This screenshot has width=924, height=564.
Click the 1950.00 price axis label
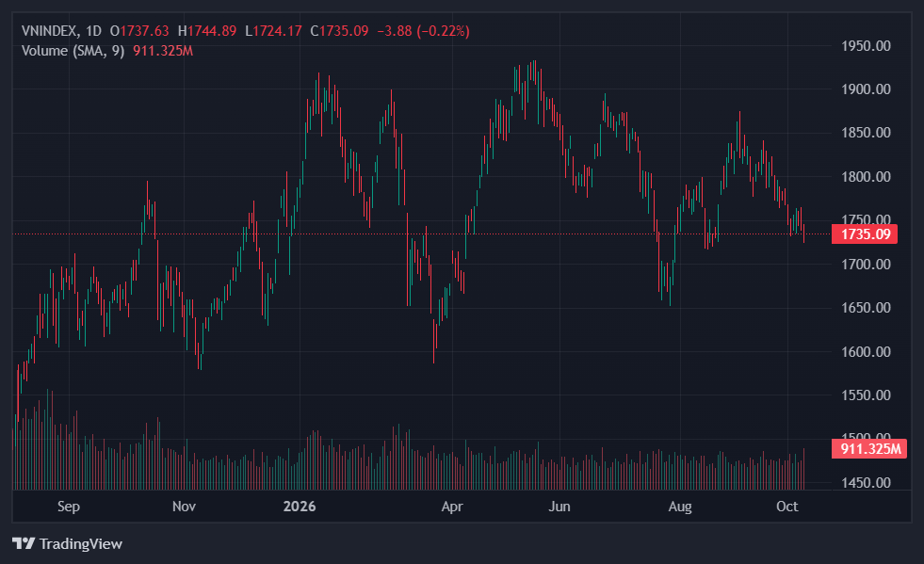click(866, 46)
